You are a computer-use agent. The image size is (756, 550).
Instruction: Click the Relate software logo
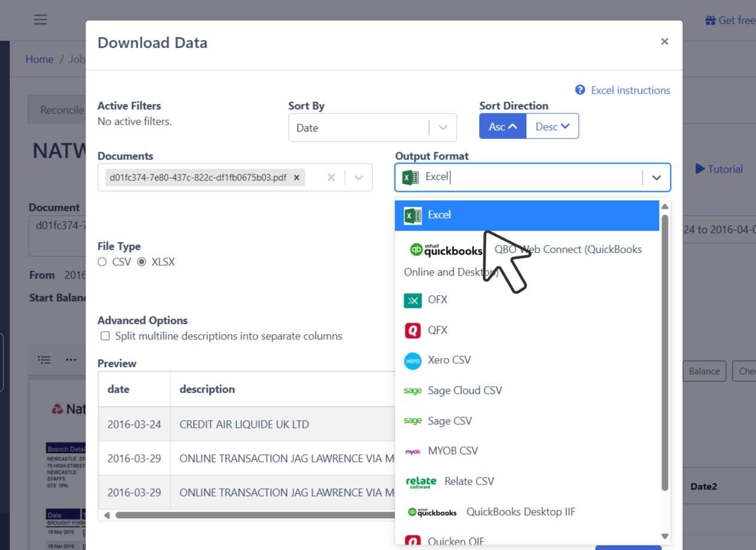coord(421,482)
